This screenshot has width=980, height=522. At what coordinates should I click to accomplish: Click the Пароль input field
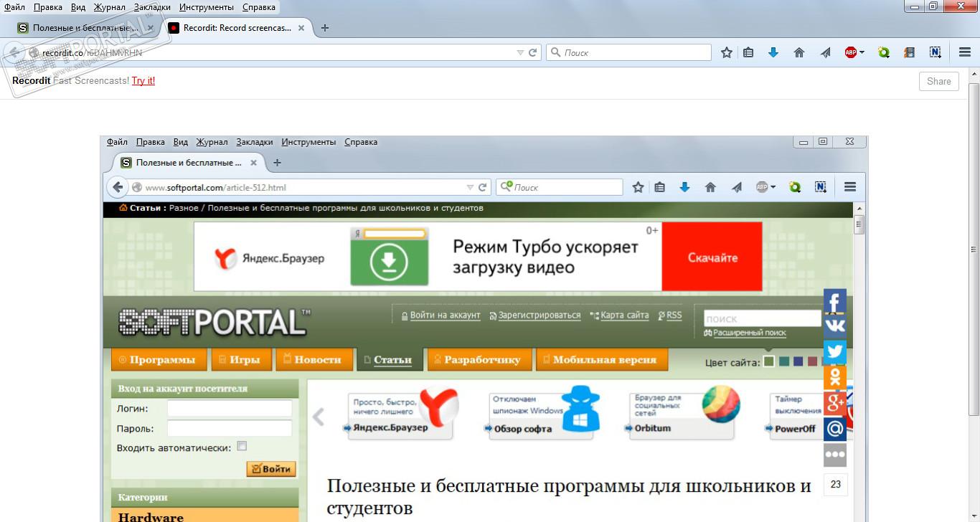pos(230,429)
